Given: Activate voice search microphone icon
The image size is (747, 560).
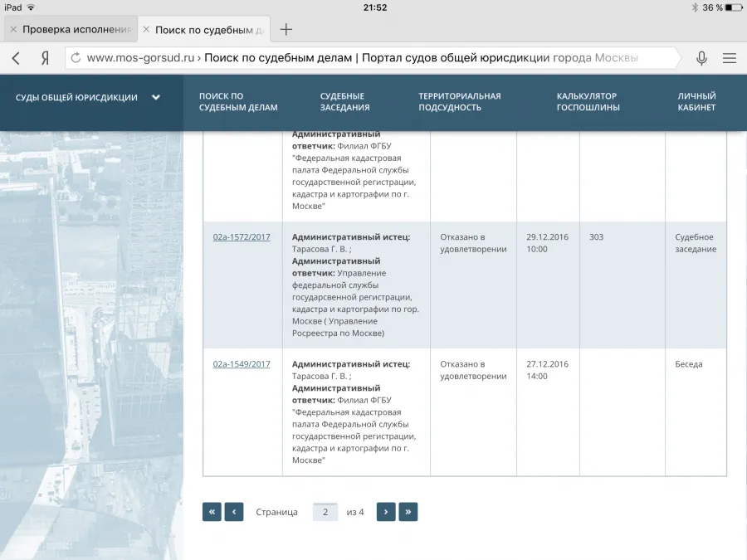Looking at the screenshot, I should click(x=701, y=58).
